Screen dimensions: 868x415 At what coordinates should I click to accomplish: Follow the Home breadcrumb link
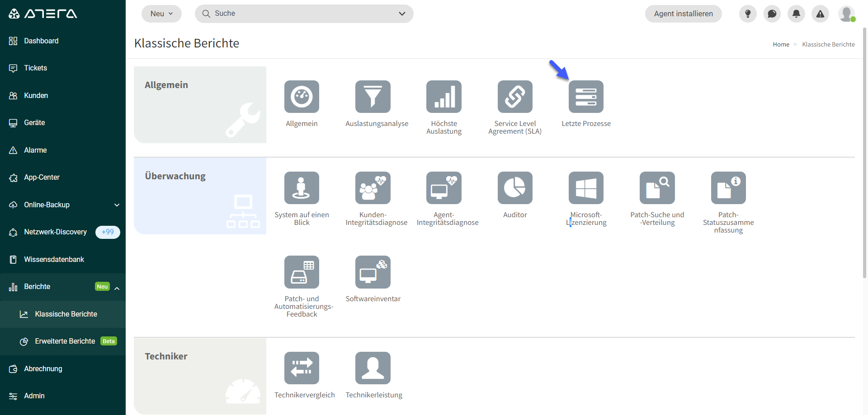pyautogui.click(x=781, y=44)
